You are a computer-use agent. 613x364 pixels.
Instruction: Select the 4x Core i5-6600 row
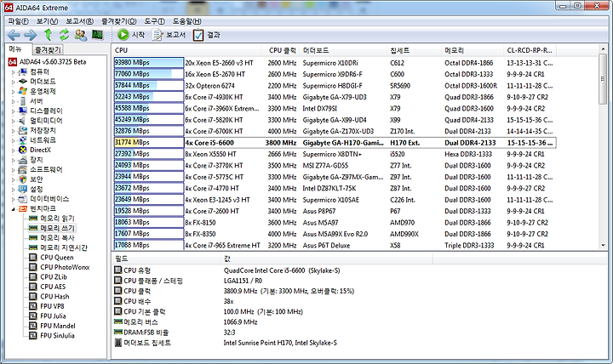click(335, 143)
